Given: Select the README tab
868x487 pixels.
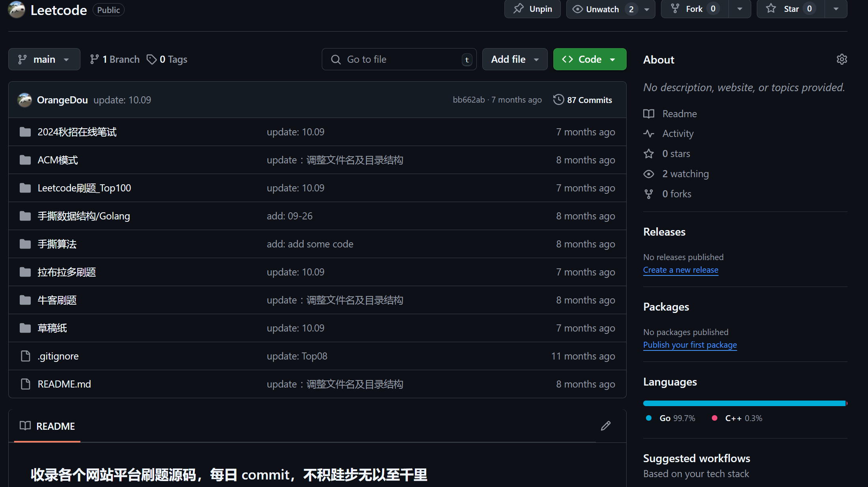Looking at the screenshot, I should (47, 426).
